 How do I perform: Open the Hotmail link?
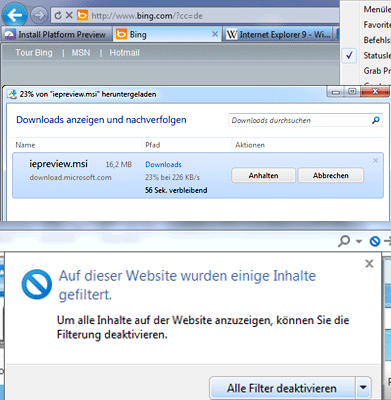(124, 53)
